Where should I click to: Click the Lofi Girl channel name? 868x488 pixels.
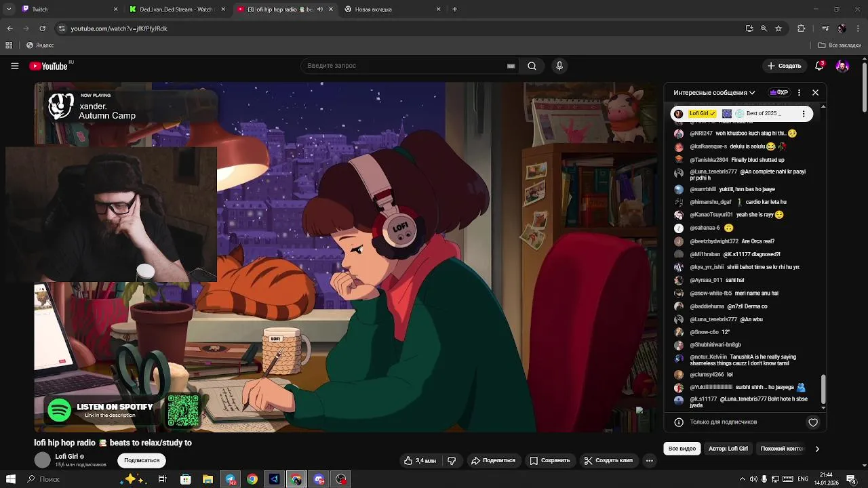coord(66,457)
